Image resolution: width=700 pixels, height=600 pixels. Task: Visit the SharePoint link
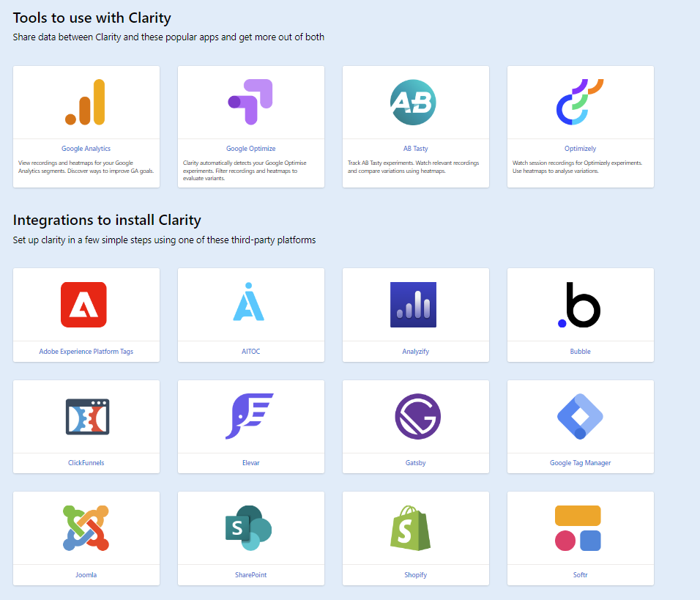[251, 574]
